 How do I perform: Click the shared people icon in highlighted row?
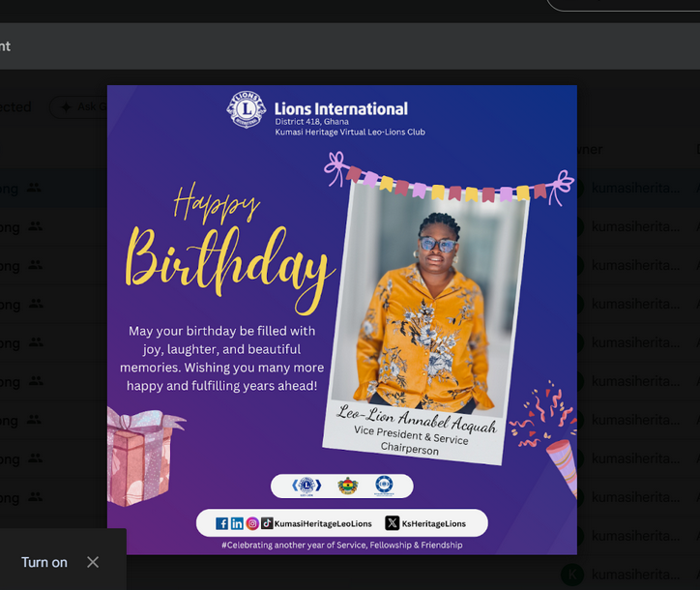coord(34,188)
